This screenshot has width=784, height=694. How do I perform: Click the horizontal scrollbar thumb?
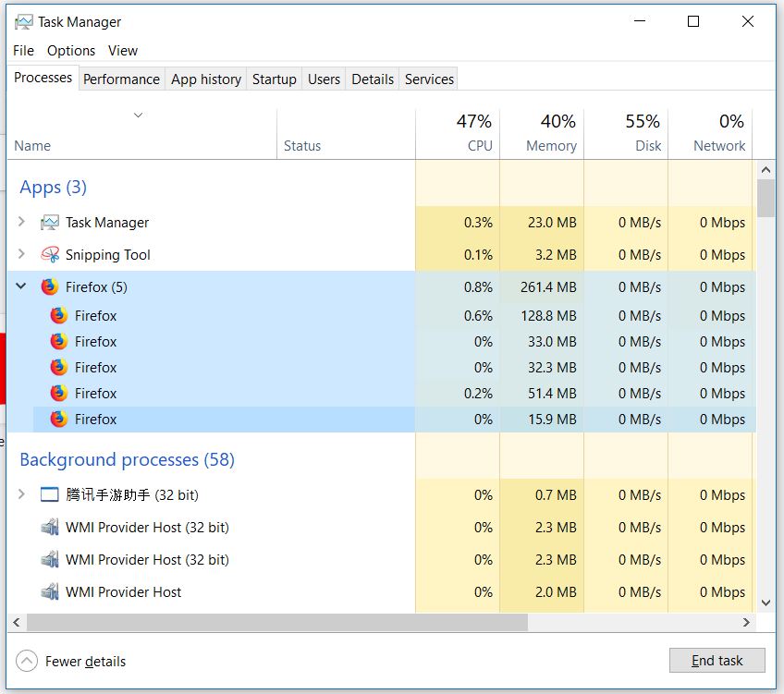[277, 622]
